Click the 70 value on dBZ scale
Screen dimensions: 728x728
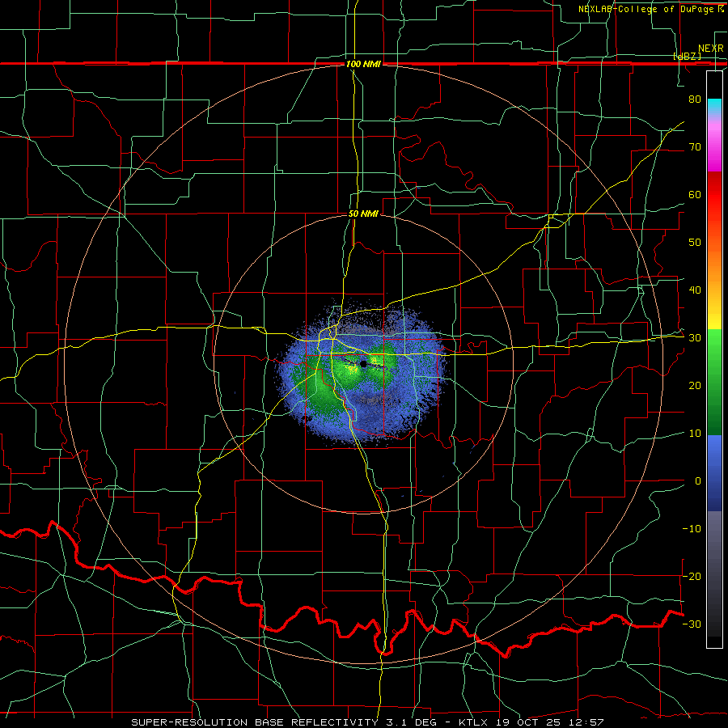695,146
